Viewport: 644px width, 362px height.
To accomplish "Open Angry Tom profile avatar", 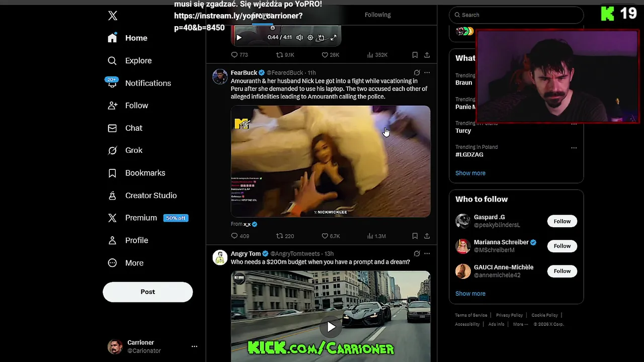I will [x=220, y=257].
